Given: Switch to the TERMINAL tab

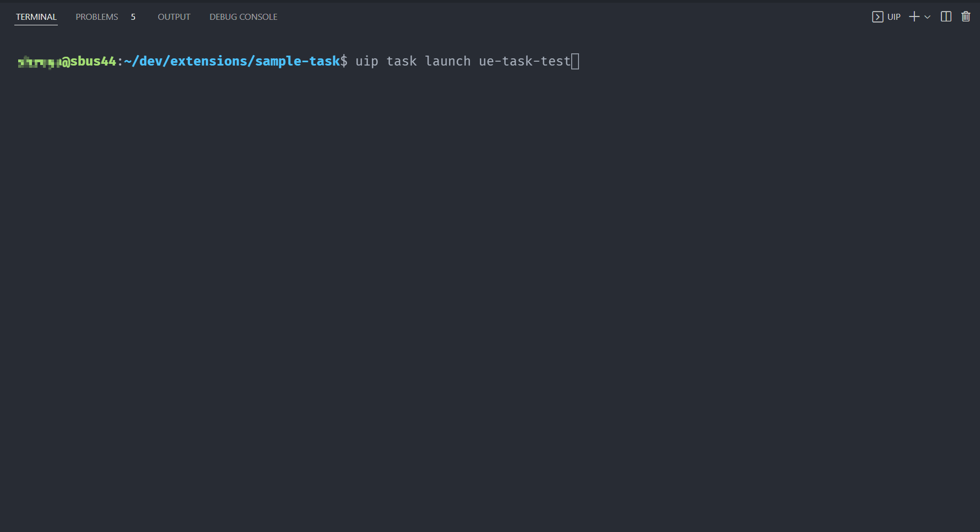Looking at the screenshot, I should point(36,17).
